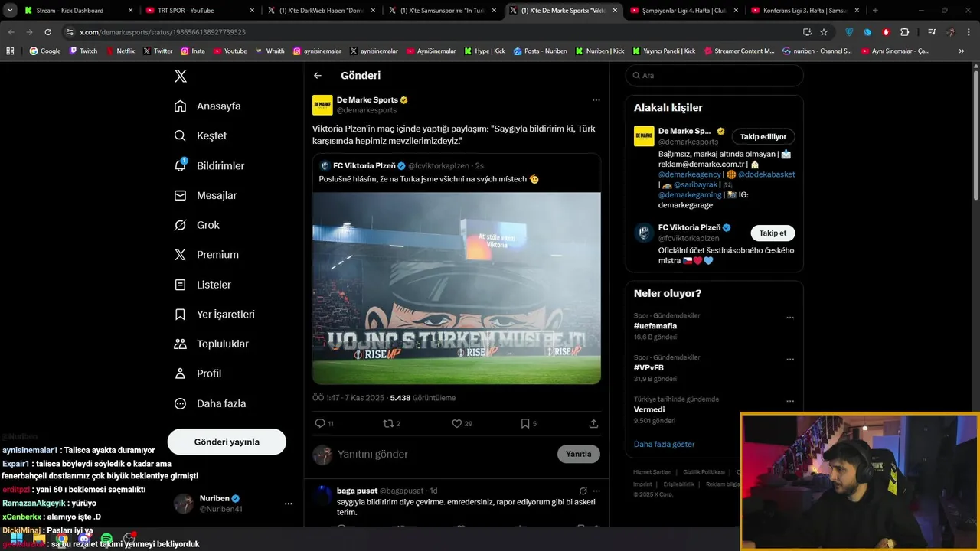Click the Topluluklar people icon
The width and height of the screenshot is (980, 551).
(x=180, y=344)
